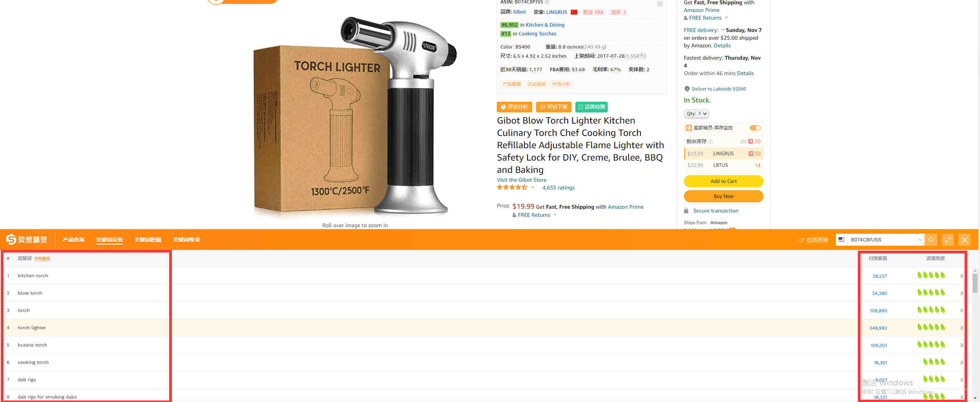980x402 pixels.
Task: Click the US flag marketplace icon
Action: (x=842, y=240)
